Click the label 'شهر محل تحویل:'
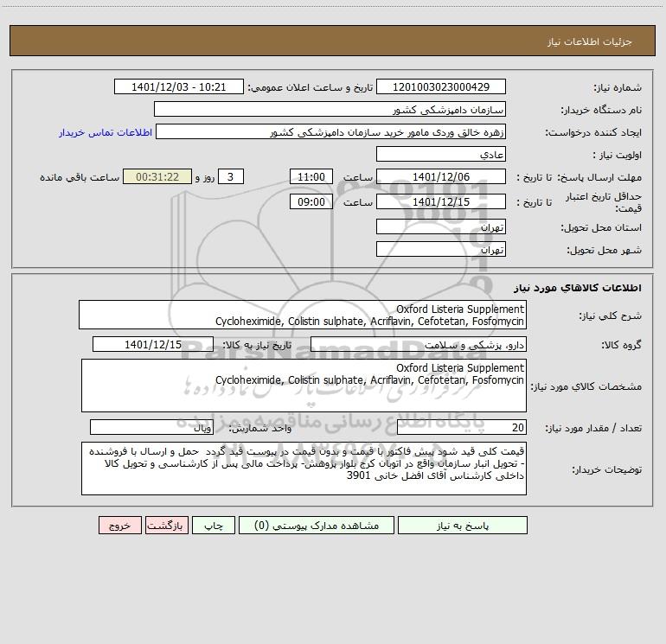This screenshot has height=644, width=666. click(605, 251)
